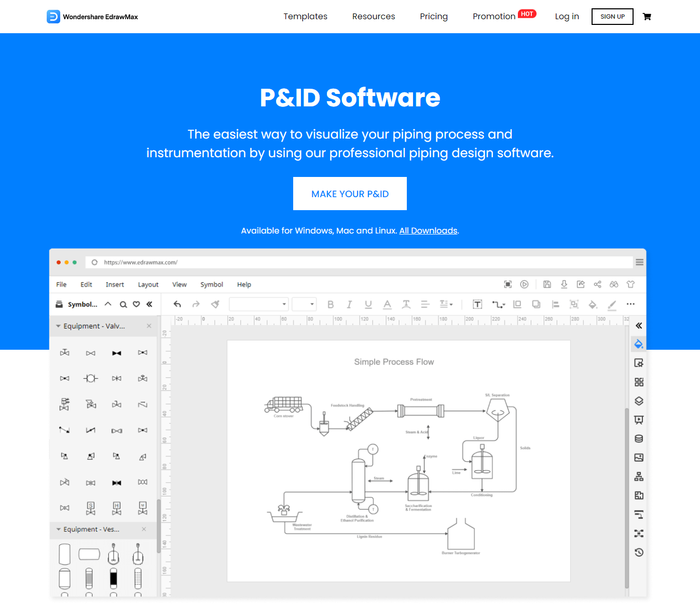Open the Resources navigation menu
The image size is (700, 604).
(x=374, y=17)
